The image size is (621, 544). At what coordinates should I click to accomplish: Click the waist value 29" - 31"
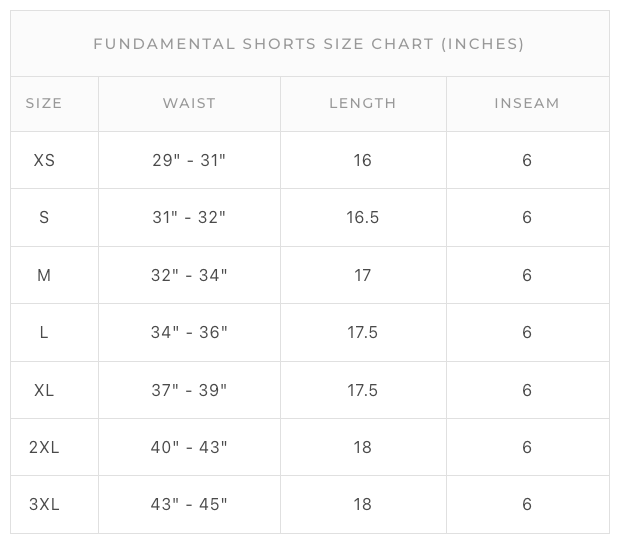pyautogui.click(x=189, y=160)
